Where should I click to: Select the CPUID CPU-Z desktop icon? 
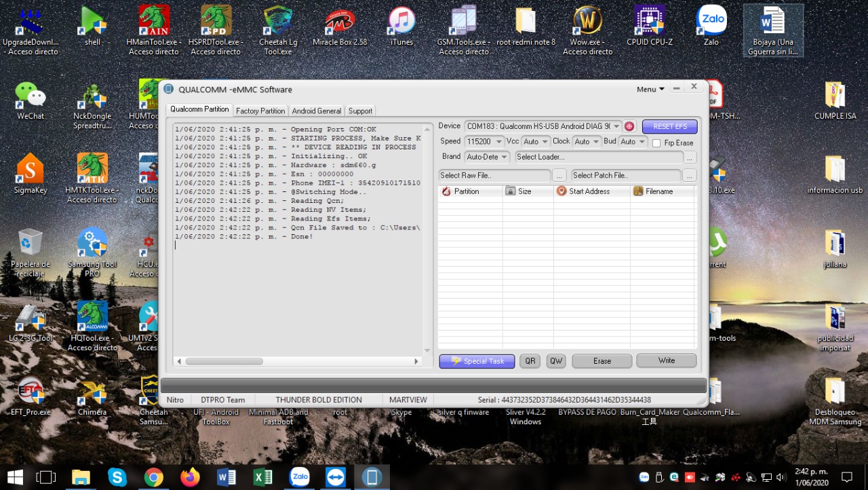(649, 27)
